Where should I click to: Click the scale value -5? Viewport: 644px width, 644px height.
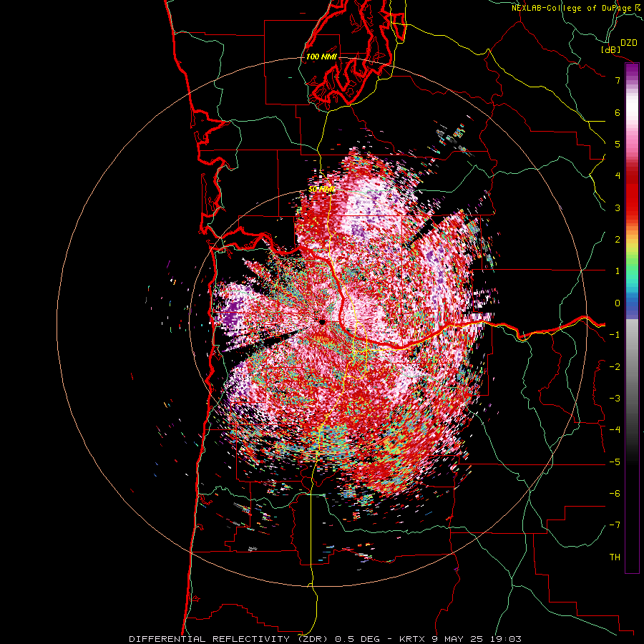(x=615, y=462)
